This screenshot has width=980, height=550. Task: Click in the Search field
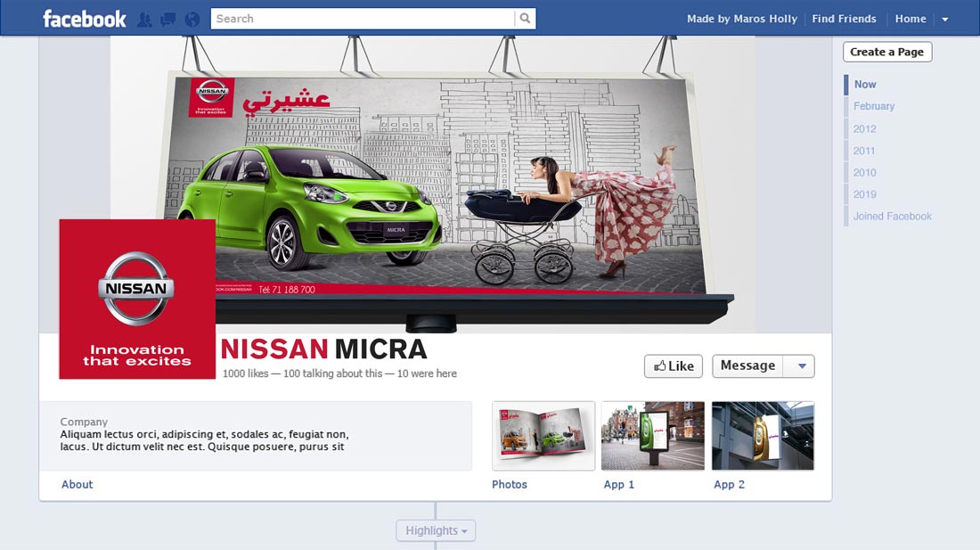[363, 19]
